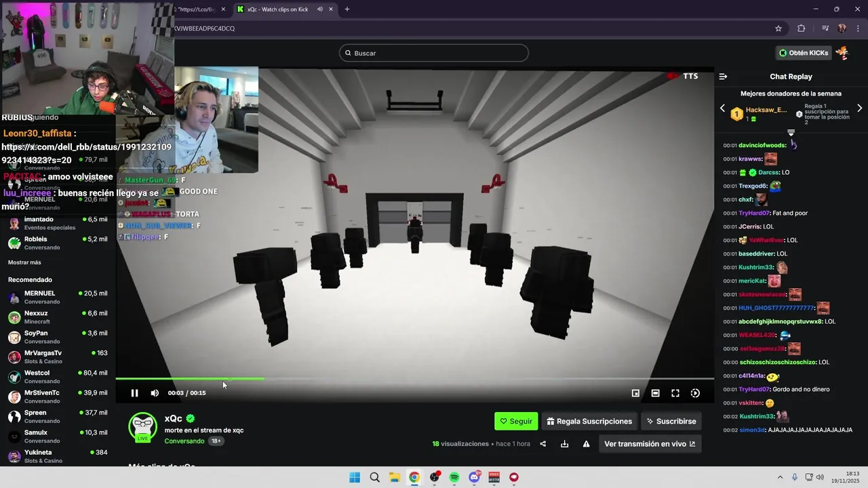The width and height of the screenshot is (868, 488).
Task: Open the user profile avatar beside Obtén KICKs
Action: click(x=842, y=53)
